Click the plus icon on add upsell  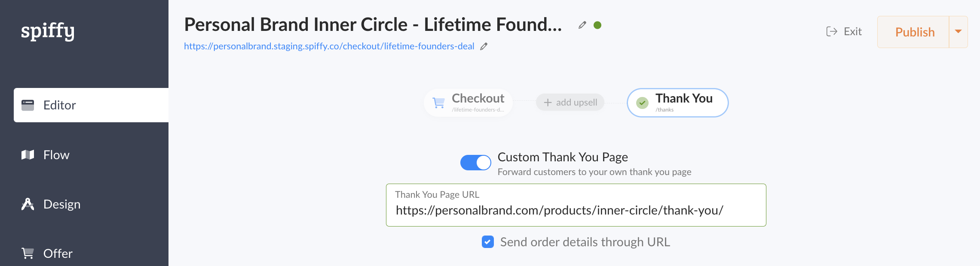tap(547, 103)
